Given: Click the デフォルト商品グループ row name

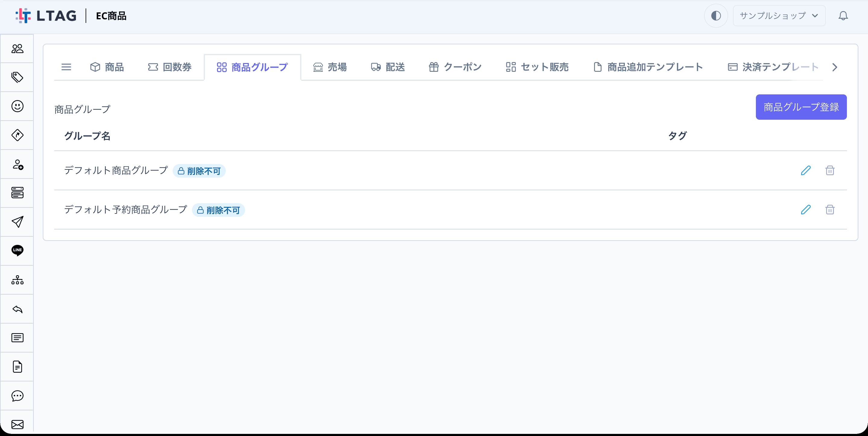Looking at the screenshot, I should [x=116, y=171].
